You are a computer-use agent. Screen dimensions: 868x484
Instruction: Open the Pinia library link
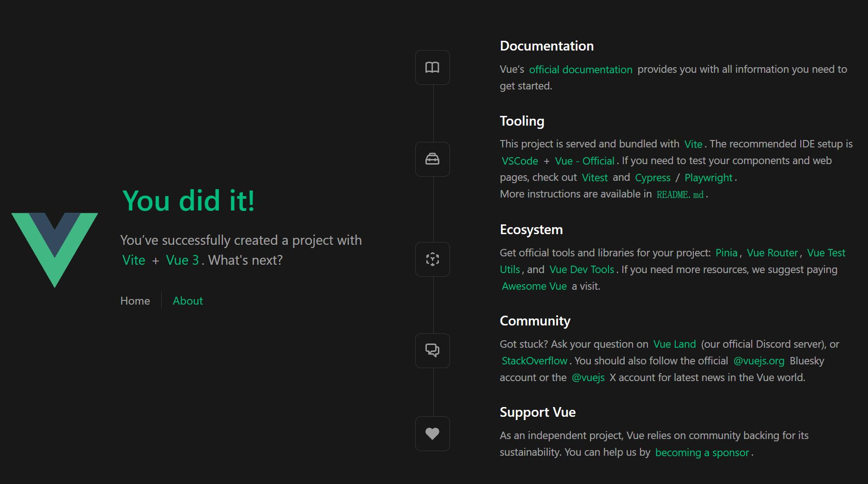point(726,253)
